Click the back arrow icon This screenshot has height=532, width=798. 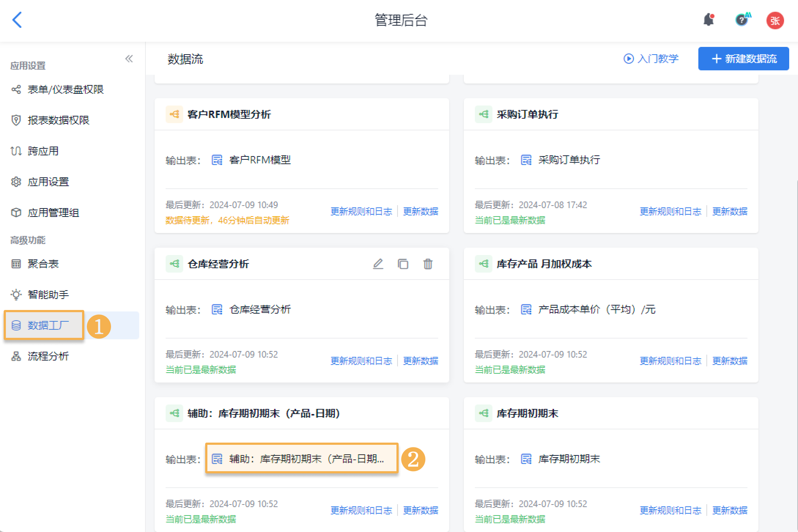click(17, 20)
